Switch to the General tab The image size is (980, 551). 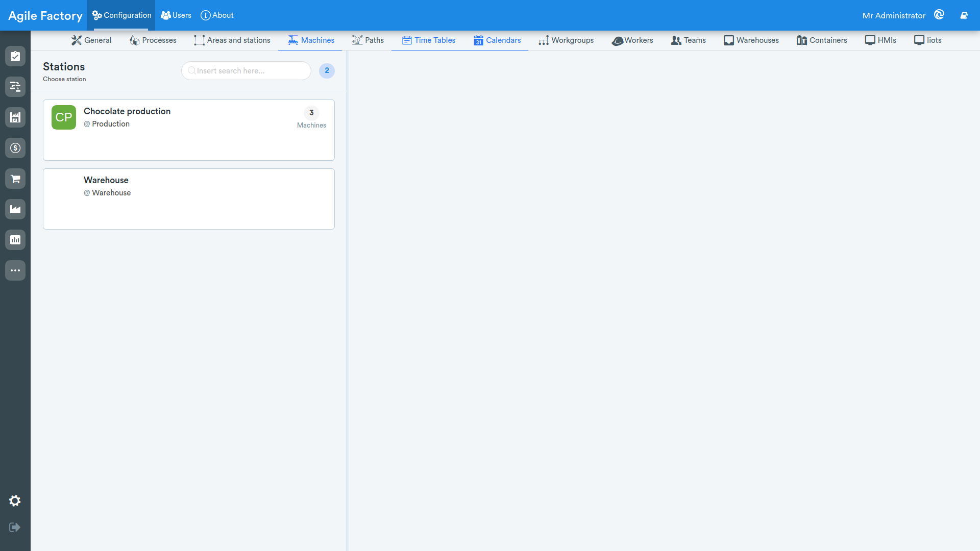(91, 40)
